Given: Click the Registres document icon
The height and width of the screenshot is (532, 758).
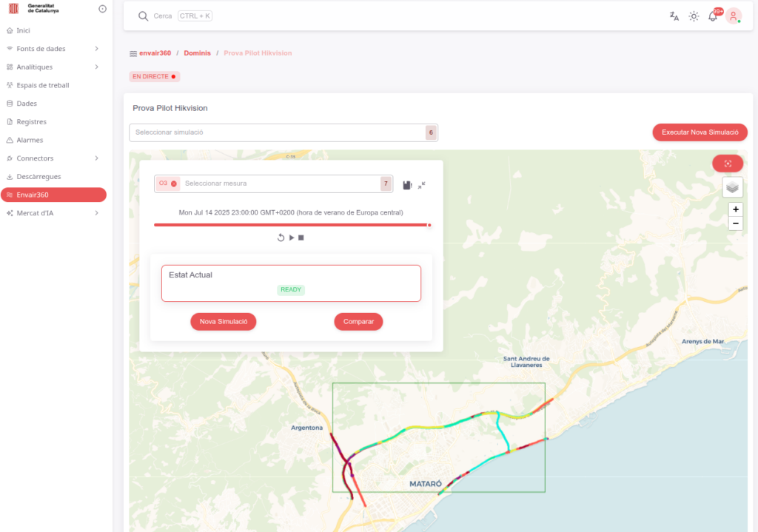Looking at the screenshot, I should pos(10,122).
